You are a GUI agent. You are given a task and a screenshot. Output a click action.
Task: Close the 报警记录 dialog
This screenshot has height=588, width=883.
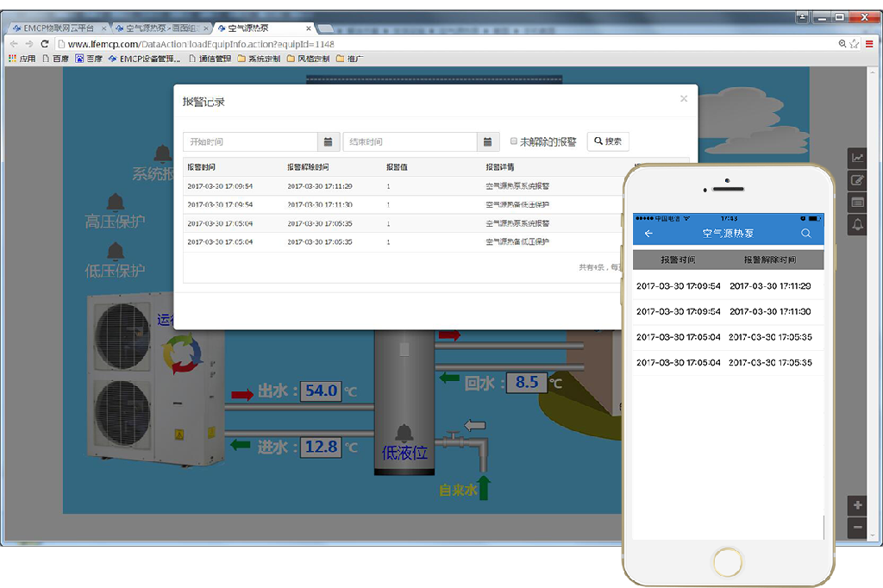(x=684, y=98)
